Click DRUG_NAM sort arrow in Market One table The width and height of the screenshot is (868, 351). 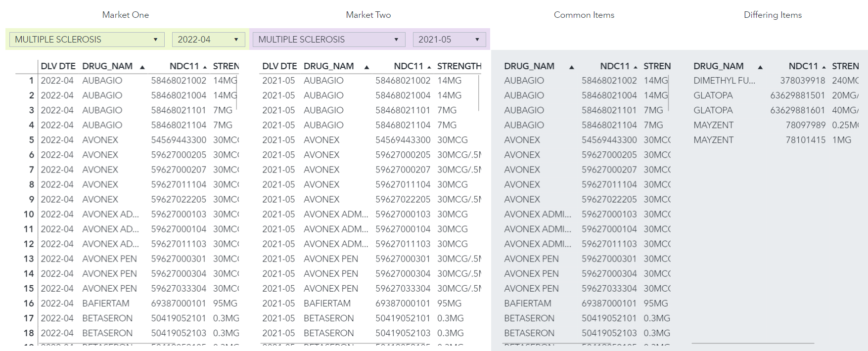142,67
